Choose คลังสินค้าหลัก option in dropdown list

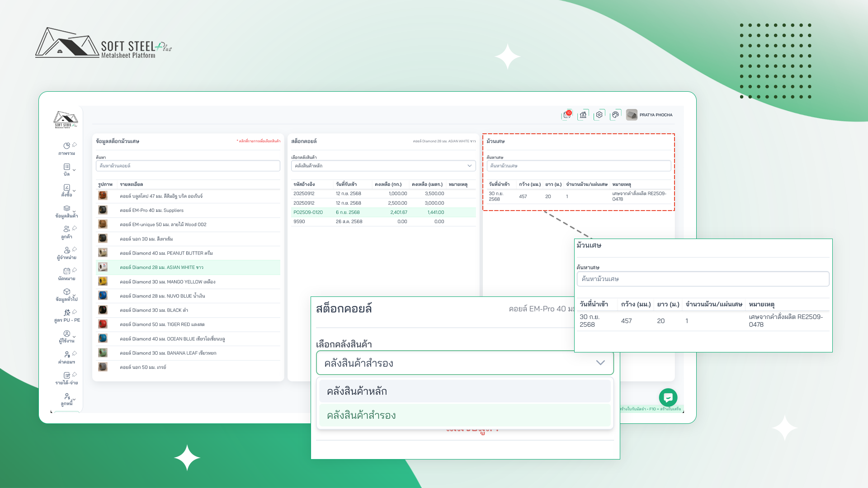464,391
